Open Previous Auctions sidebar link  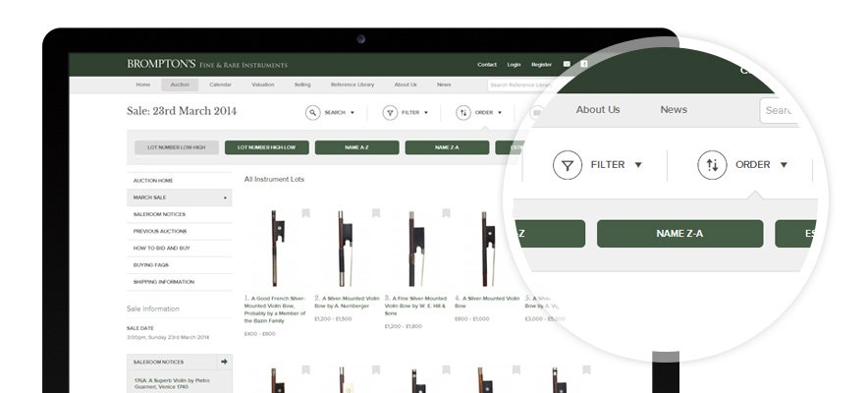click(180, 231)
